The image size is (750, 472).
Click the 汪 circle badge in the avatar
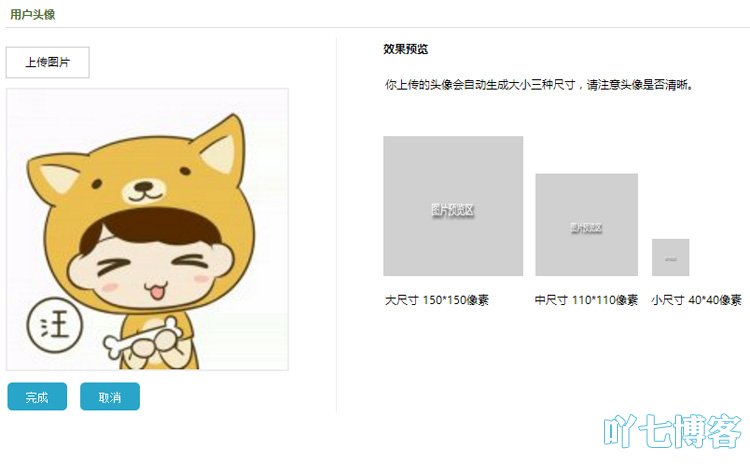[x=55, y=325]
